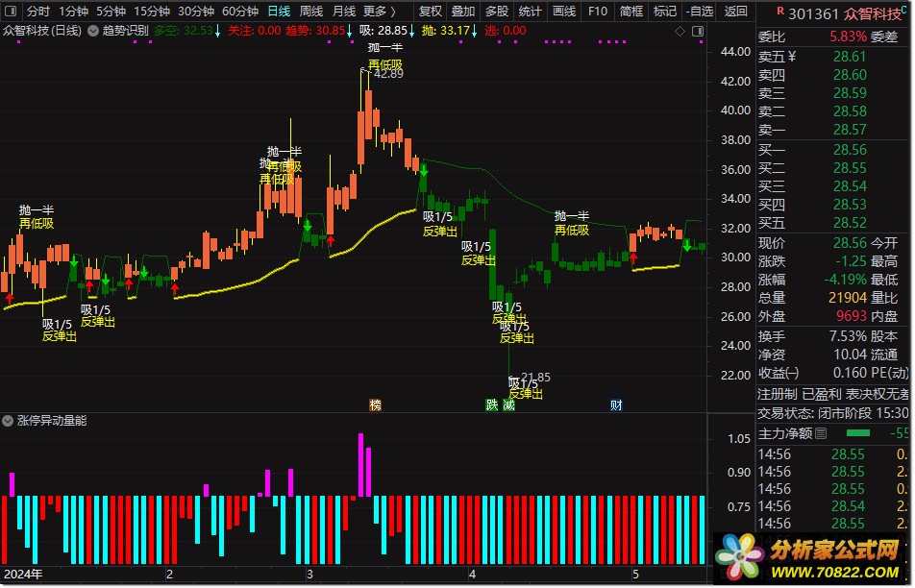
Task: Switch to 分时 intraday view
Action: click(x=37, y=12)
